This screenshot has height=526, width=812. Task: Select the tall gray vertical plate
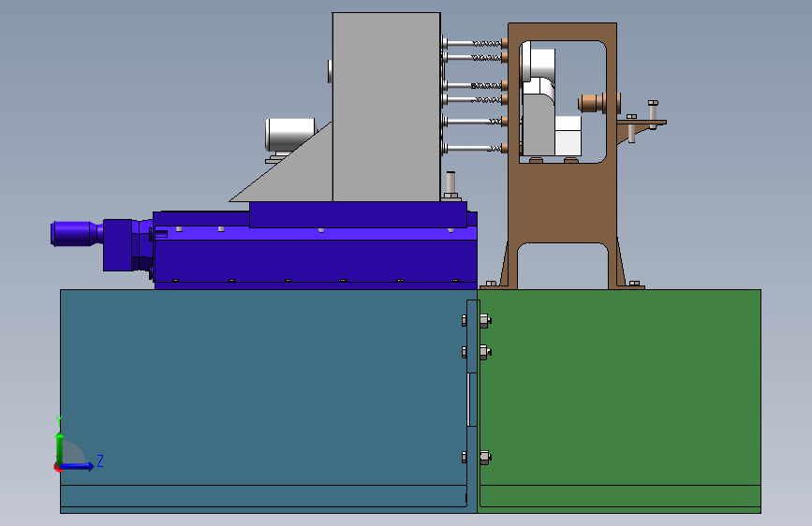point(386,108)
